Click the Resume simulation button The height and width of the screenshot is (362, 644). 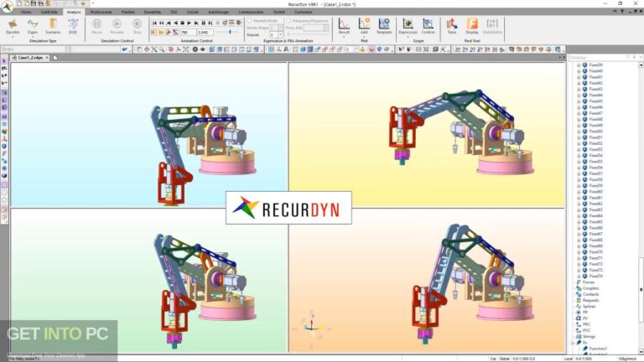pos(117,26)
